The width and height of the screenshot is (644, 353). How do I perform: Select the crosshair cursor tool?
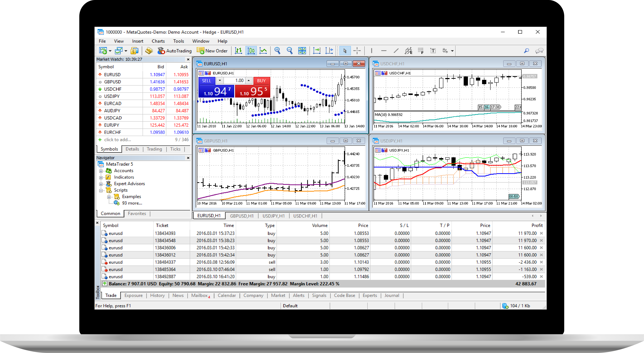357,51
